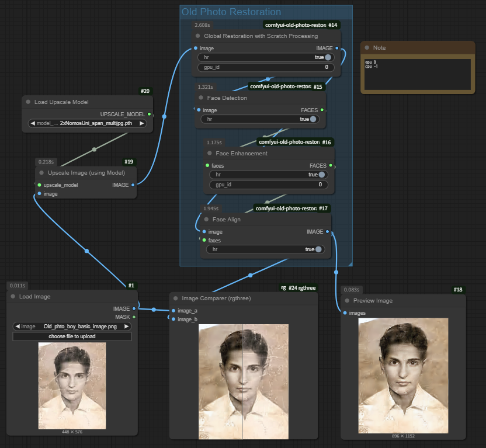Viewport: 486px width, 448px height.
Task: Click choose file to upload button
Action: 72,336
